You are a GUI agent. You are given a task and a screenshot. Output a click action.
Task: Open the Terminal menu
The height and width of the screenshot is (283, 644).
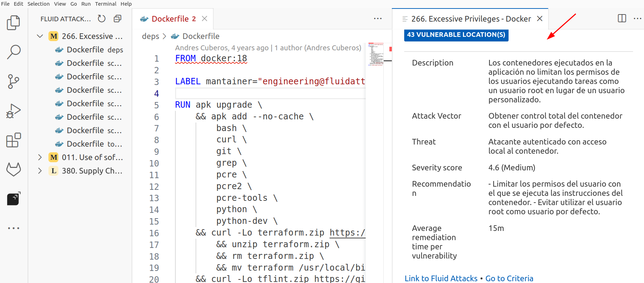click(x=105, y=4)
